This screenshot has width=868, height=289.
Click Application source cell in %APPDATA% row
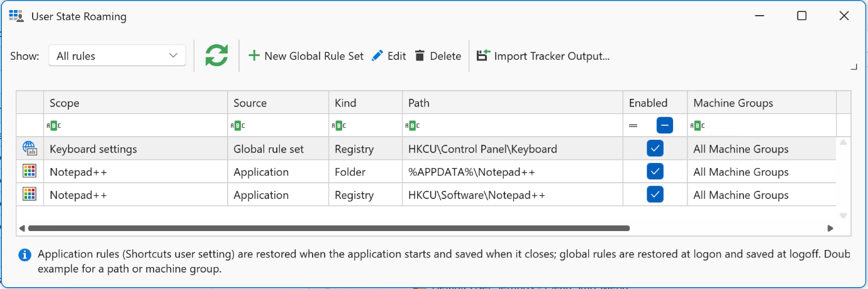point(278,172)
